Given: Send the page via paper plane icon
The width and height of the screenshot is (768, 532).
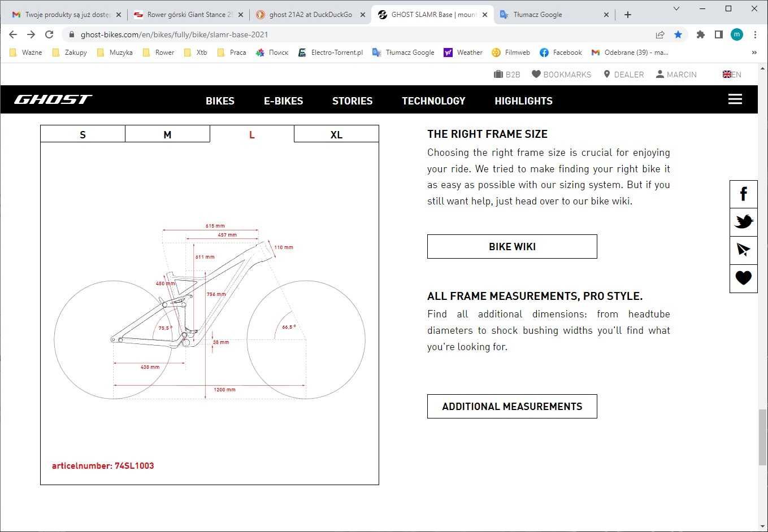Looking at the screenshot, I should coord(744,250).
